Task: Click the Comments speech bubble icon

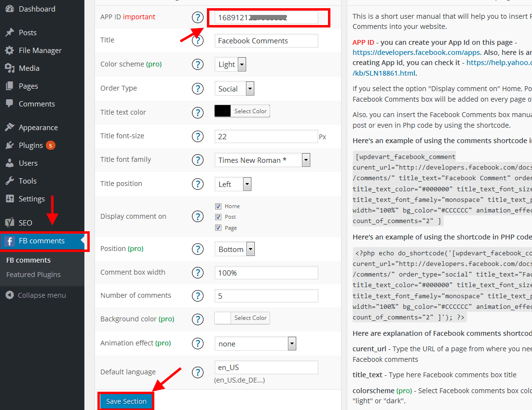Action: 10,104
